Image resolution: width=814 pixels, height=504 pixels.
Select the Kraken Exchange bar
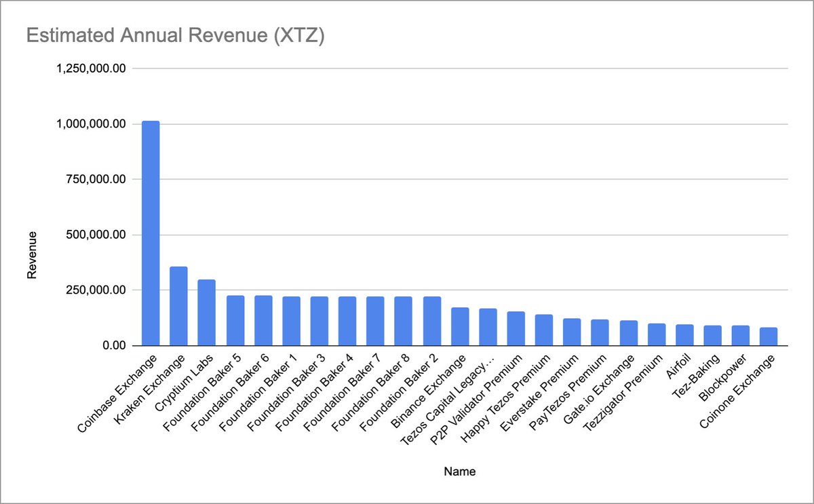[x=178, y=306]
